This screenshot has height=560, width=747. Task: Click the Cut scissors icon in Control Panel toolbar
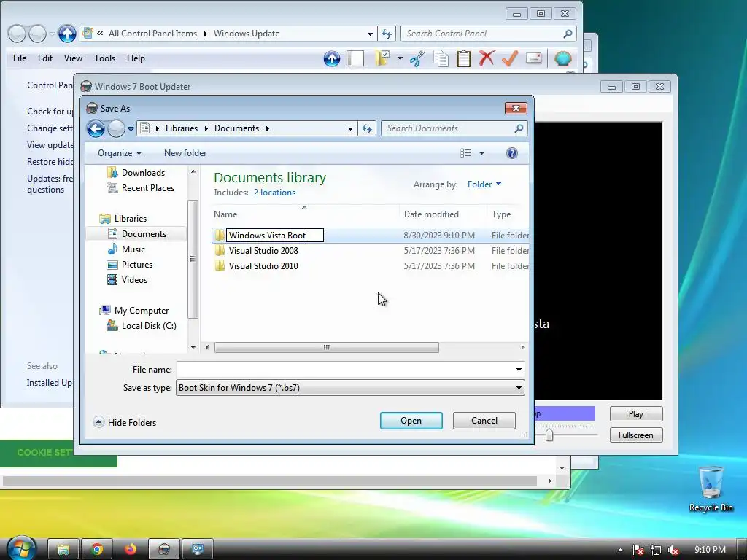point(417,58)
